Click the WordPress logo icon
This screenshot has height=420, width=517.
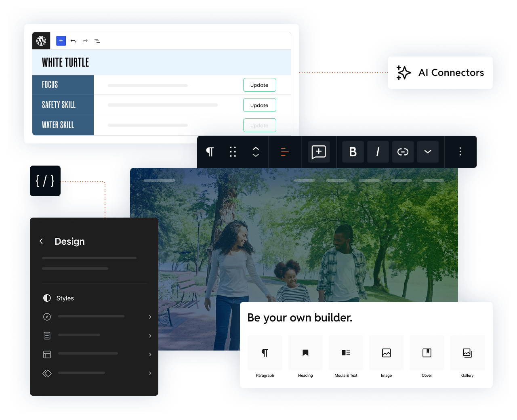tap(41, 41)
